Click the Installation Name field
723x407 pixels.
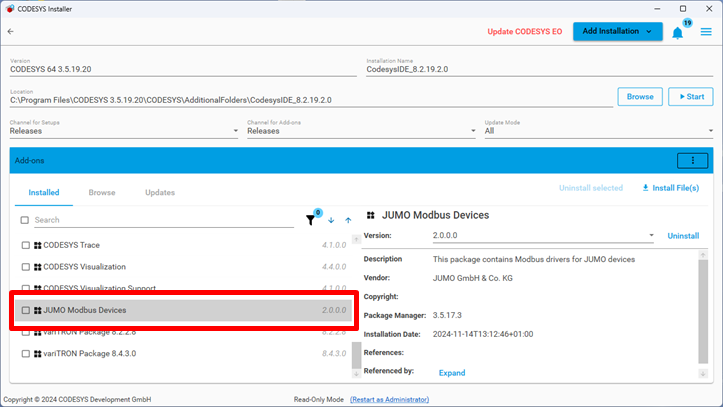tap(539, 69)
